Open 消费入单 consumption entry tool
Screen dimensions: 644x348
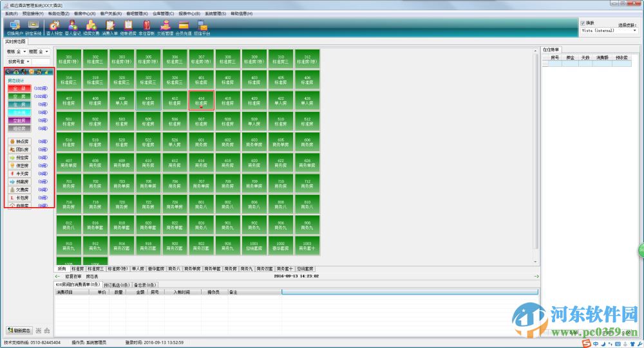(109, 28)
